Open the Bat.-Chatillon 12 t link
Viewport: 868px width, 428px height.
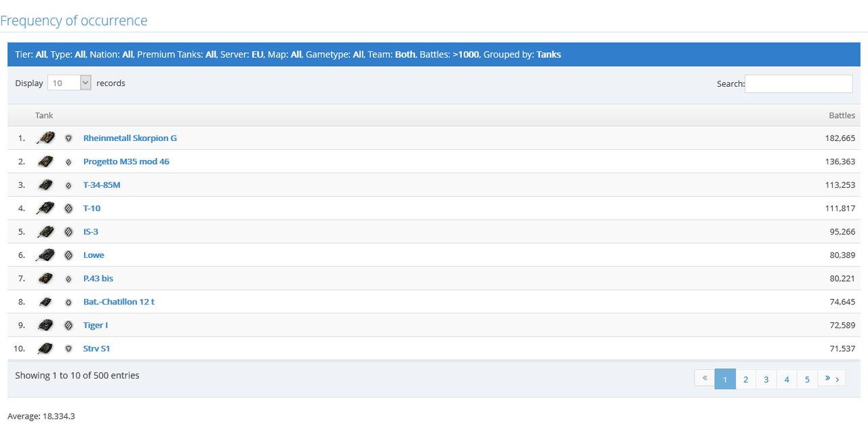pos(119,302)
